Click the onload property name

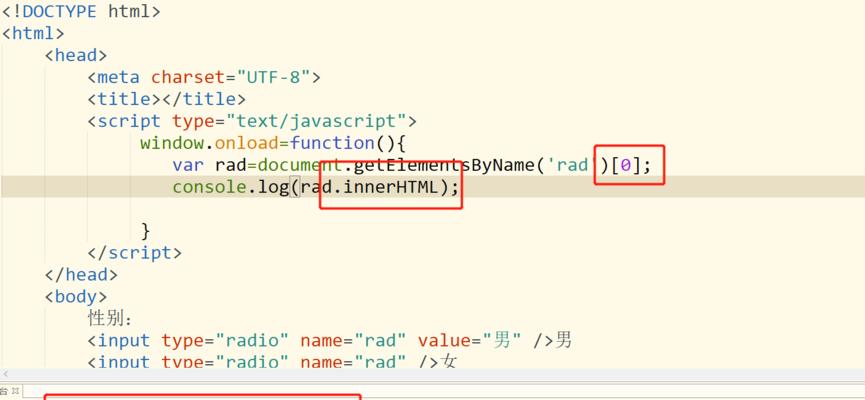coord(246,143)
